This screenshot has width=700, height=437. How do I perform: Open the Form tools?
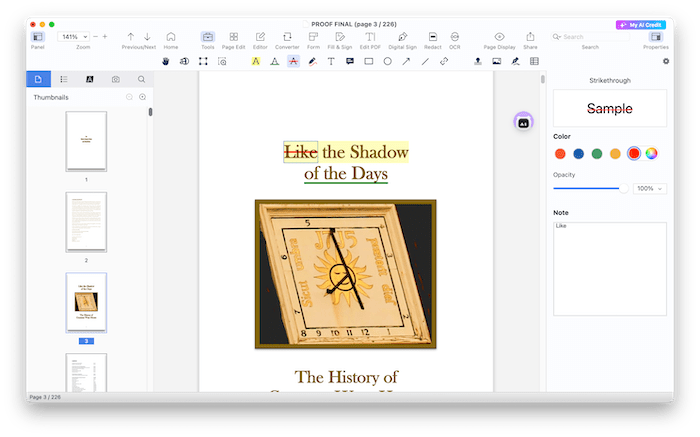313,40
